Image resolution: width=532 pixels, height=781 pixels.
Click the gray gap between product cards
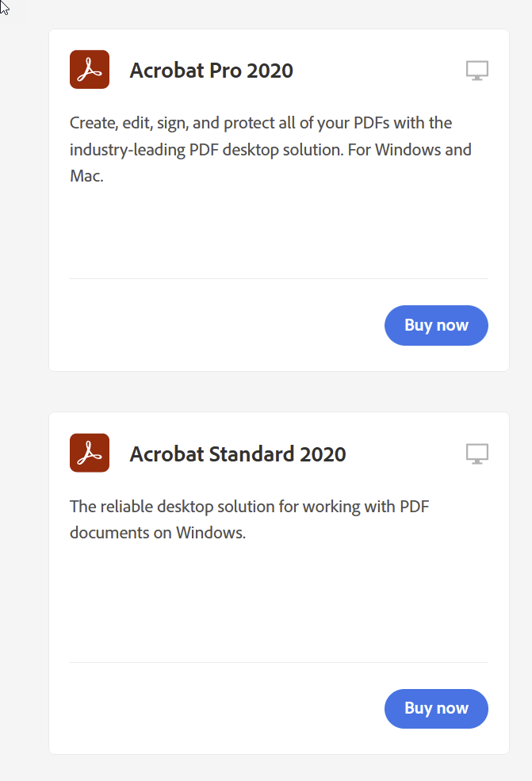click(278, 392)
